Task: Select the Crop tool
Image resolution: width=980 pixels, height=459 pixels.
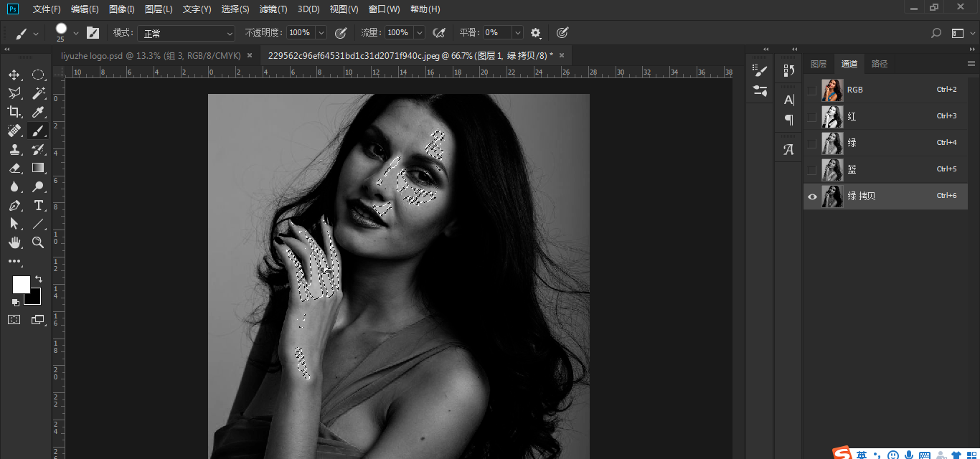Action: [14, 112]
